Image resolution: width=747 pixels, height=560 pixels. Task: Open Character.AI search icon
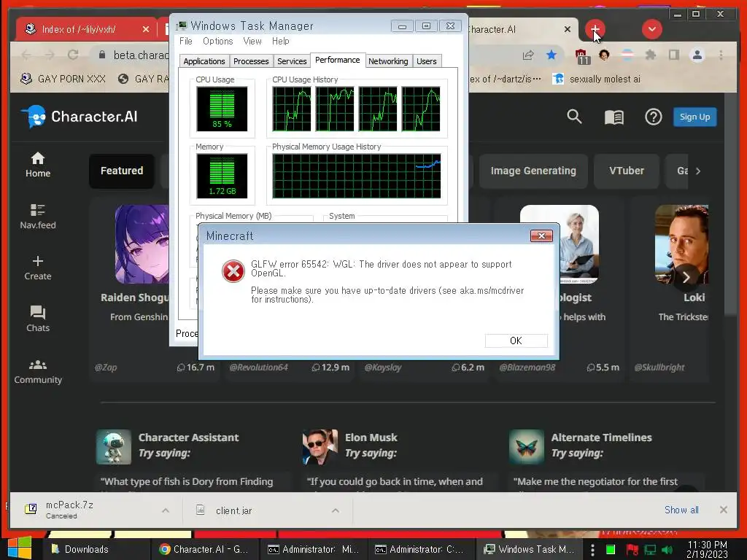(574, 117)
